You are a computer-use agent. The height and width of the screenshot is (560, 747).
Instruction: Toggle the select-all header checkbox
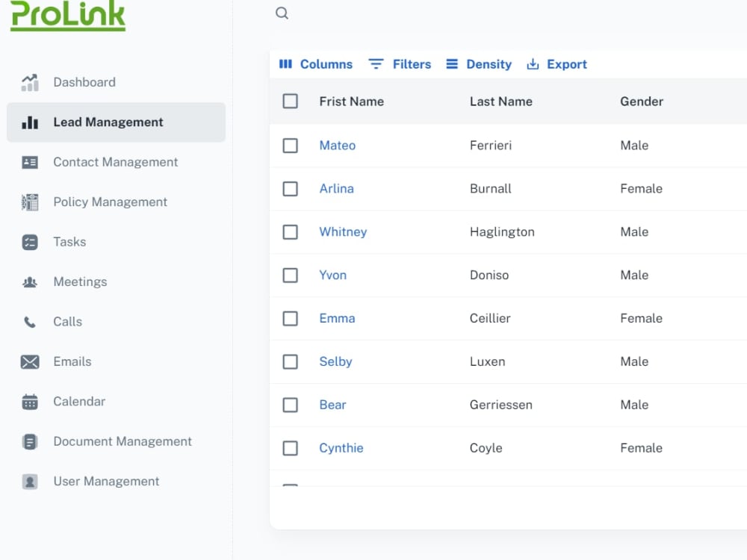(x=290, y=102)
